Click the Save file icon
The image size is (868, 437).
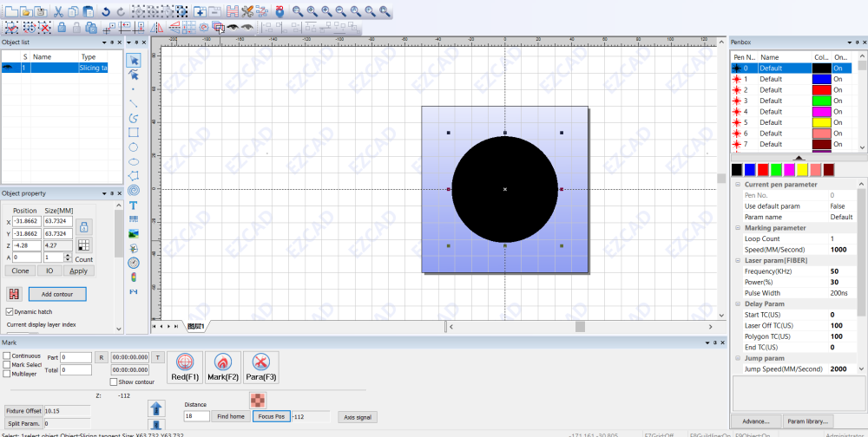(x=40, y=10)
